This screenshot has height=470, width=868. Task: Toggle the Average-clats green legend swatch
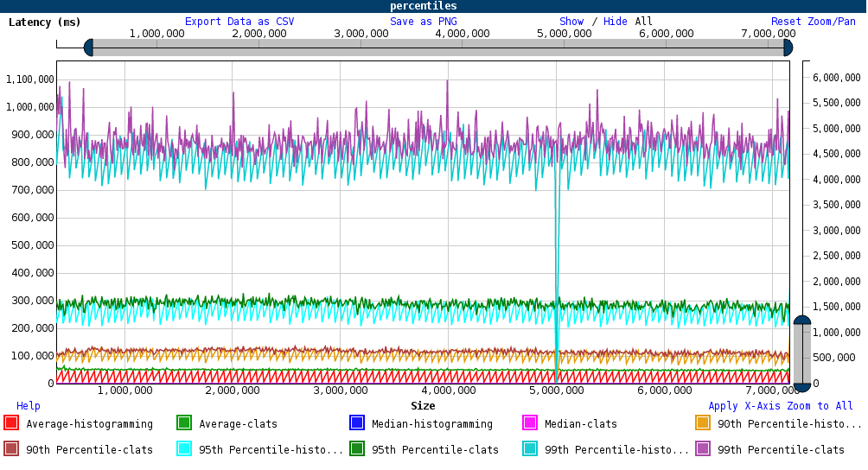[x=184, y=423]
